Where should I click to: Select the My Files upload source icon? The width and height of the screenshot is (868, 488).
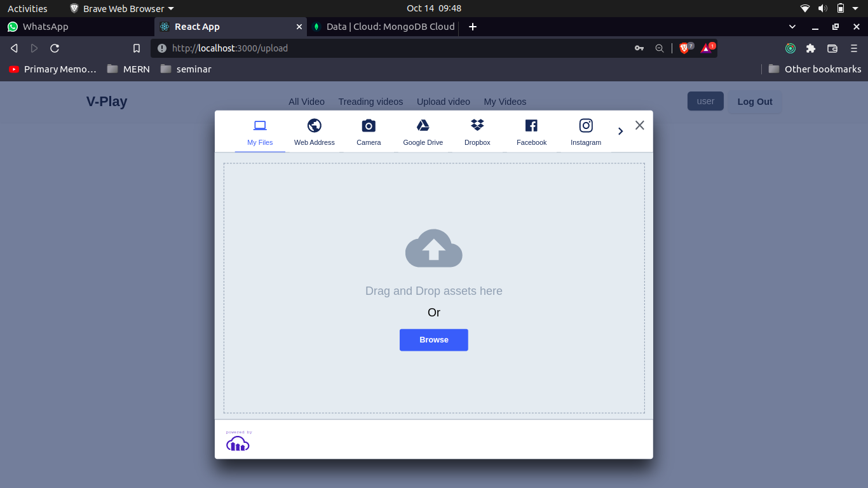click(x=259, y=131)
